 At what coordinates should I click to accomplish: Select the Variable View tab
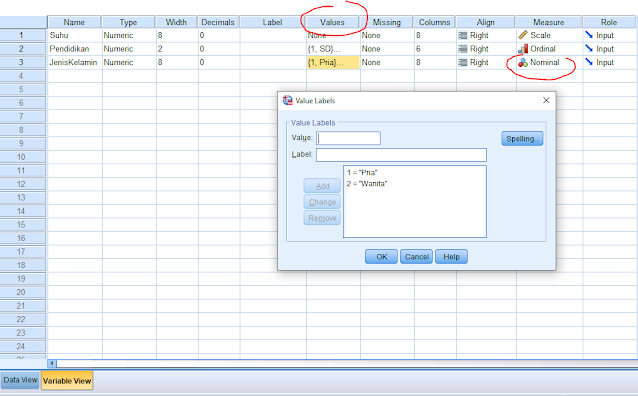tap(67, 381)
